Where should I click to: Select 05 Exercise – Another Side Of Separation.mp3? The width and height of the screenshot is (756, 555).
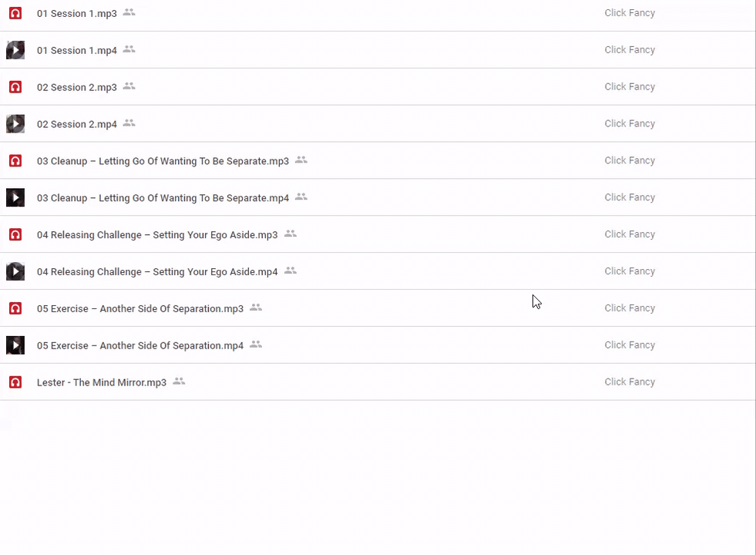click(x=140, y=309)
